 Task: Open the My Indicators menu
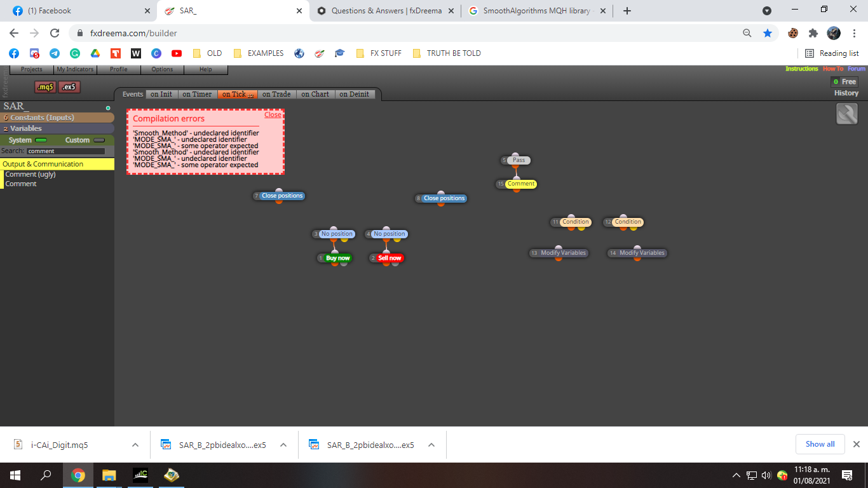point(75,69)
